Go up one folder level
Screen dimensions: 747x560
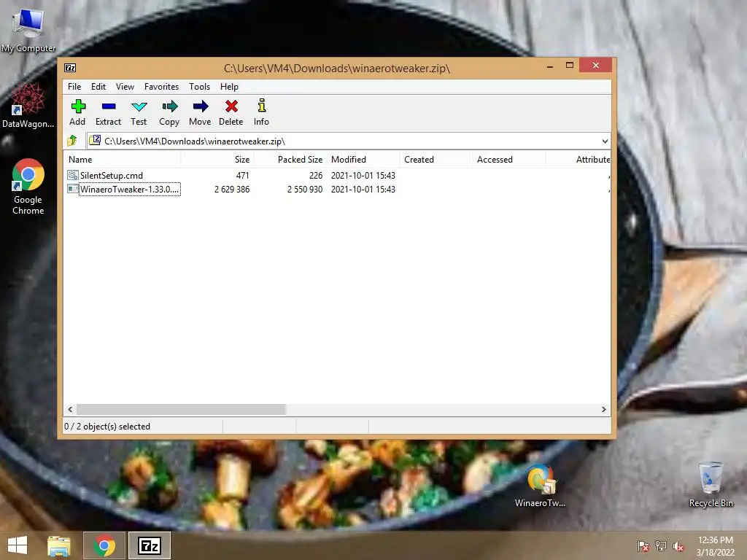tap(72, 141)
